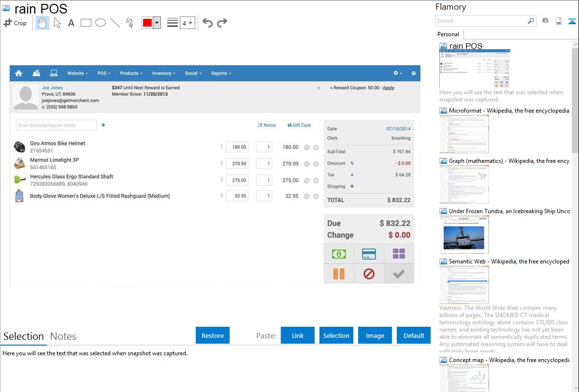The width and height of the screenshot is (579, 392).
Task: Select the freehand scribble tool
Action: pyautogui.click(x=130, y=23)
